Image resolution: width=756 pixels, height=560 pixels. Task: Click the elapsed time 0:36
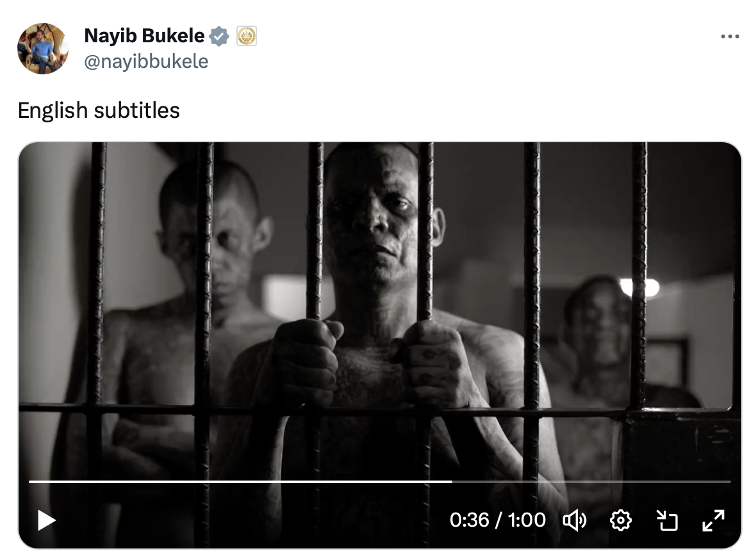469,520
